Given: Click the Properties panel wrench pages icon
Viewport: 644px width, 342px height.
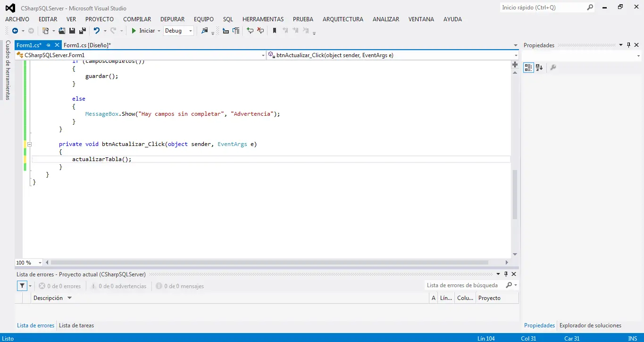Looking at the screenshot, I should (553, 68).
